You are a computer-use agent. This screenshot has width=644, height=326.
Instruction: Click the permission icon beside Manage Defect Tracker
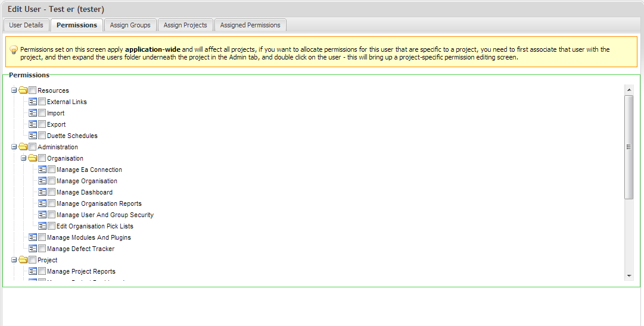(x=33, y=249)
